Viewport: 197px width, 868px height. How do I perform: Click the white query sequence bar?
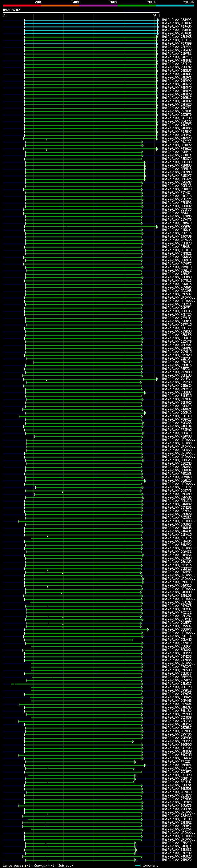81,13
